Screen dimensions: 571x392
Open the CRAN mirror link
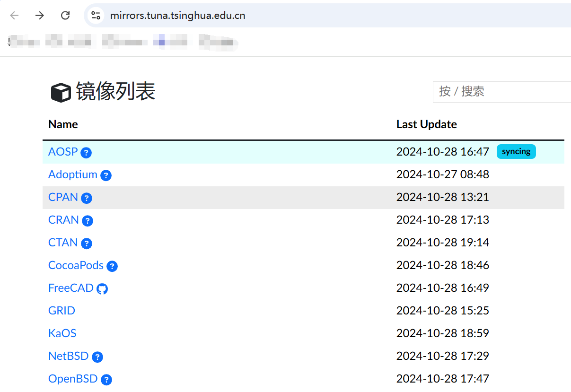coord(63,220)
